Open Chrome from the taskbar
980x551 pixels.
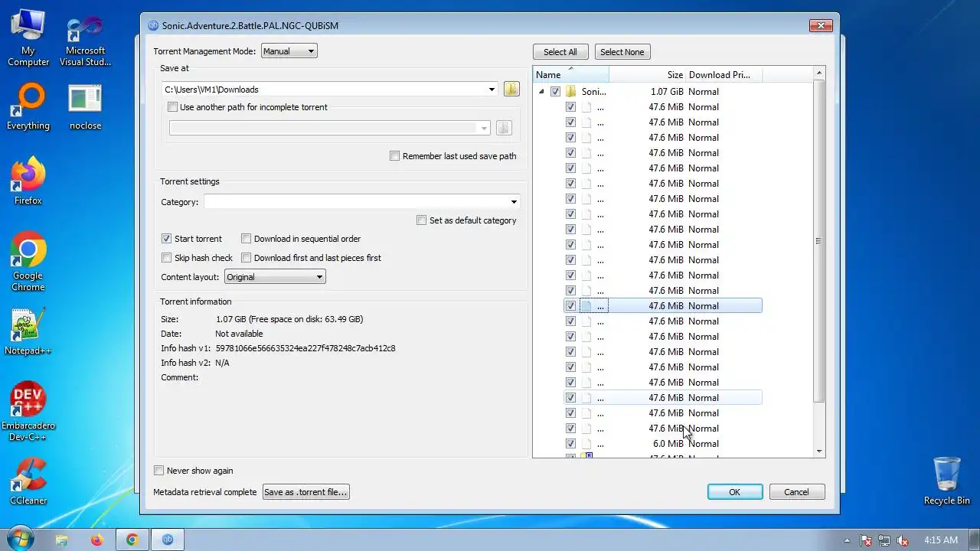click(x=132, y=540)
